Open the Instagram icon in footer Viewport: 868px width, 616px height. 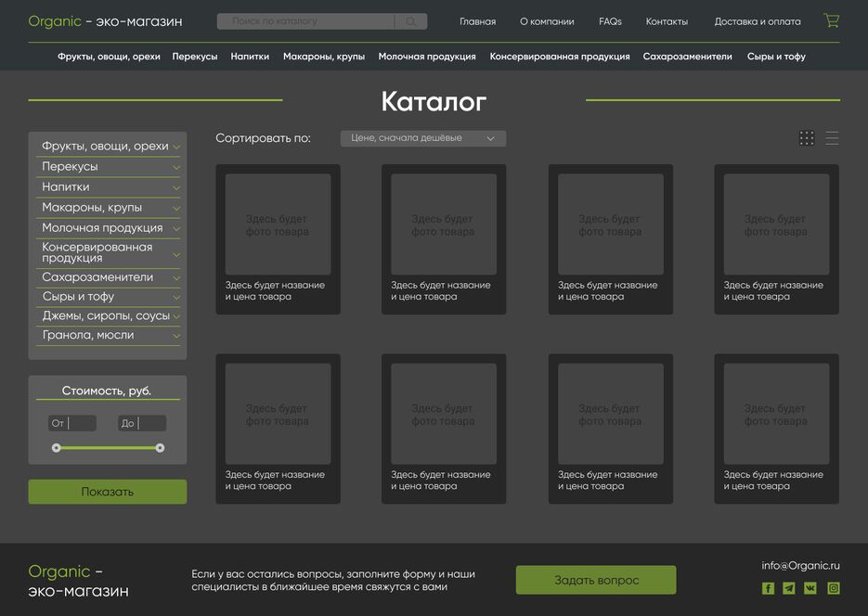[833, 588]
